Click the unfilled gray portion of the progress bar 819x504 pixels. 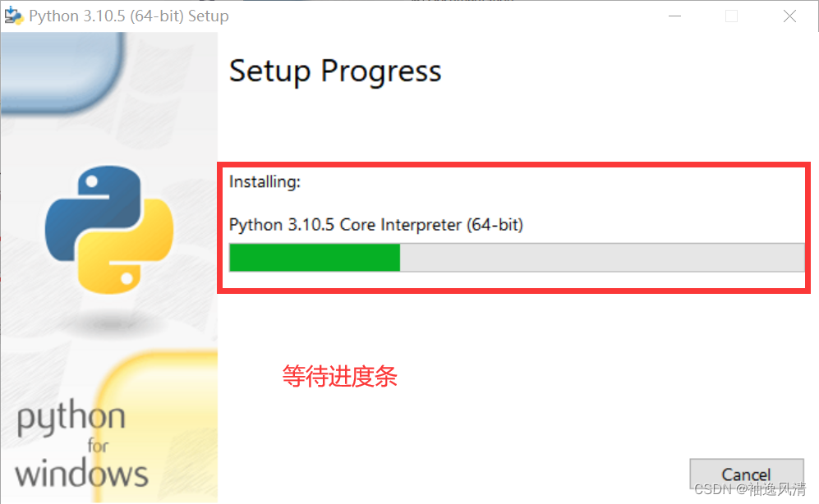tap(600, 258)
